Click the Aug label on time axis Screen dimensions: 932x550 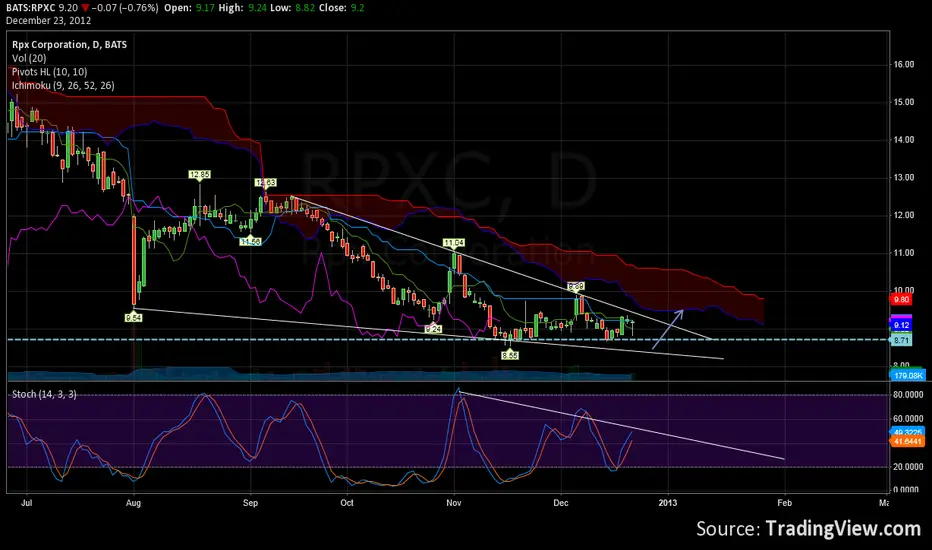133,503
